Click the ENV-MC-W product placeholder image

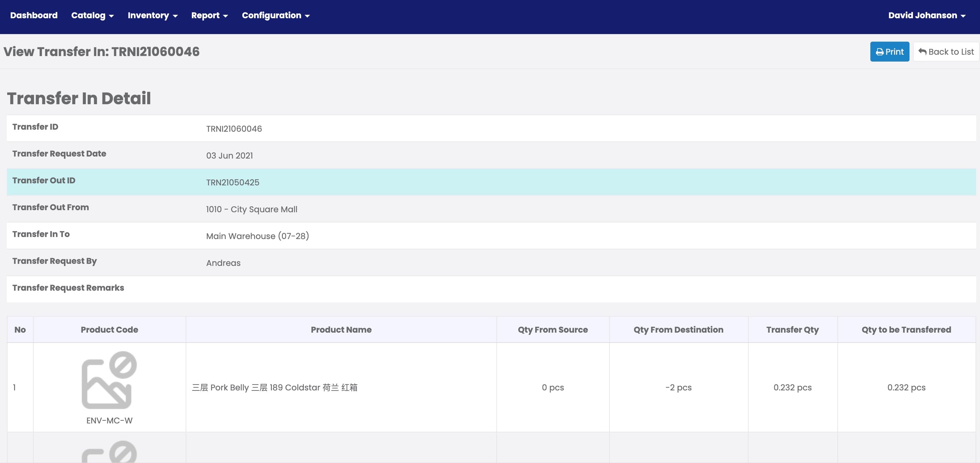pyautogui.click(x=109, y=380)
